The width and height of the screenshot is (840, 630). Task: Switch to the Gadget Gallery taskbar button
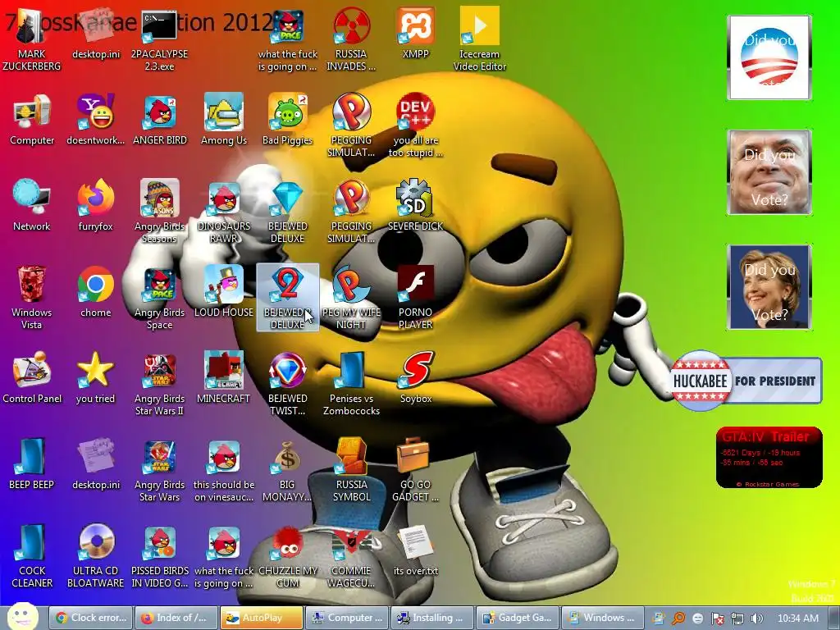(x=518, y=618)
